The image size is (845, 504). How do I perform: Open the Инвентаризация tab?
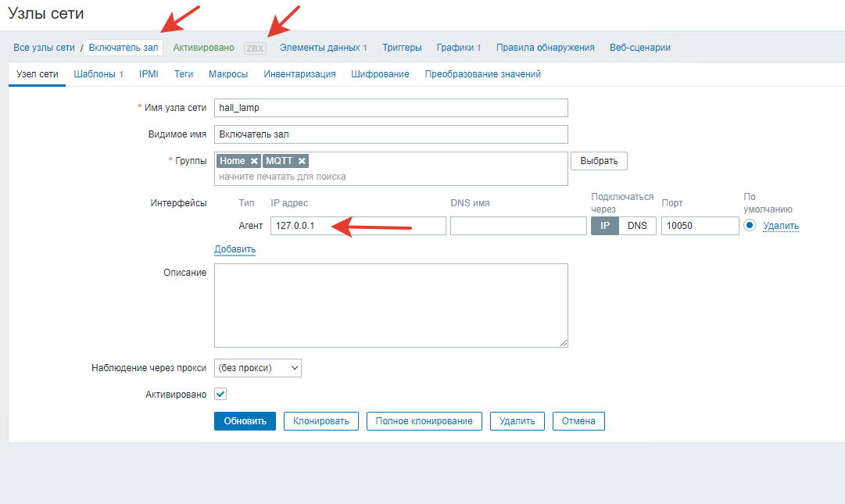pyautogui.click(x=299, y=74)
